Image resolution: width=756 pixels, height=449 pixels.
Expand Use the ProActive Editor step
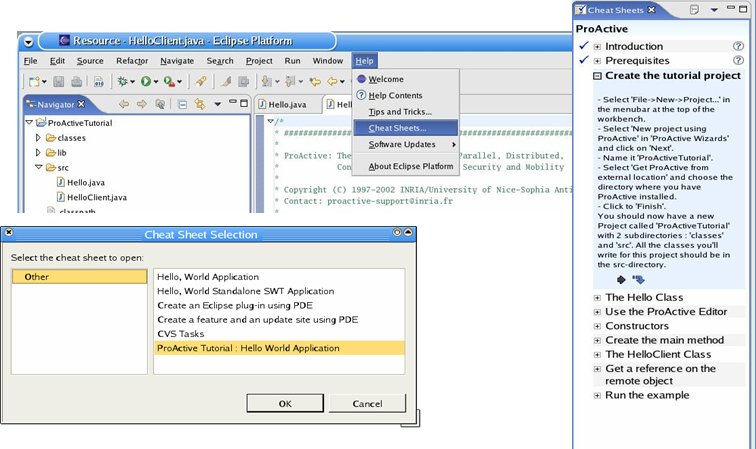click(597, 312)
